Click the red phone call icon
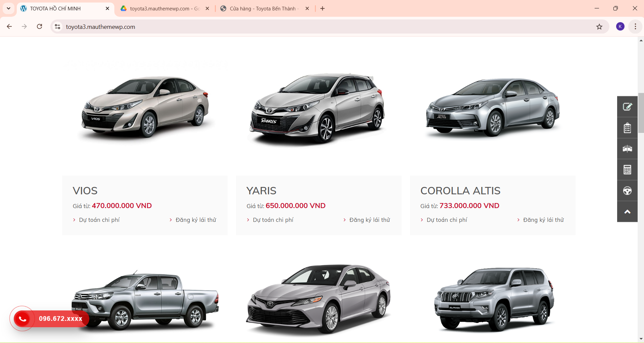Screen dimensions: 644x343 [x=22, y=318]
